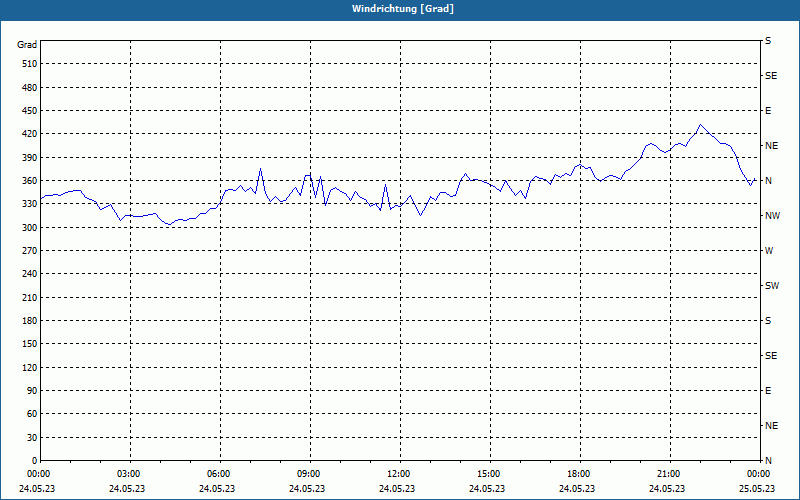Click the 21:00 time axis label
800x500 pixels.
[669, 474]
